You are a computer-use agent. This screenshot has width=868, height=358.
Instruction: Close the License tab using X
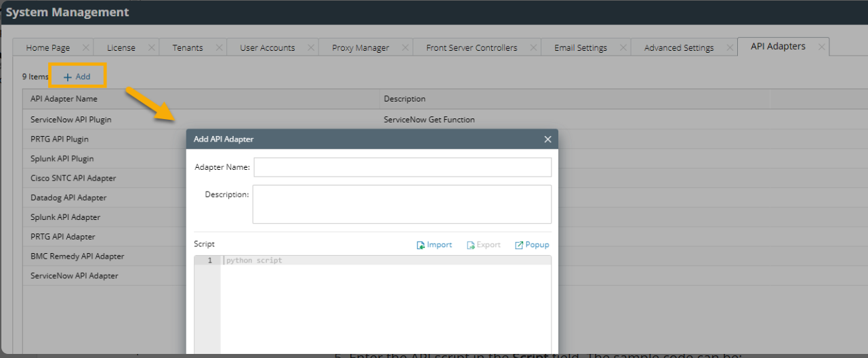click(x=151, y=47)
